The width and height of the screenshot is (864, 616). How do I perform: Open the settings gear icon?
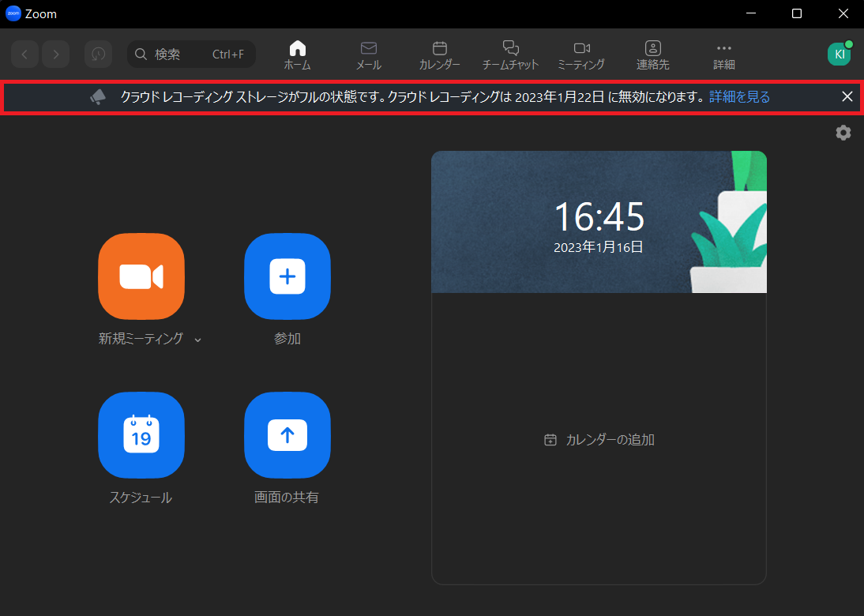[843, 133]
